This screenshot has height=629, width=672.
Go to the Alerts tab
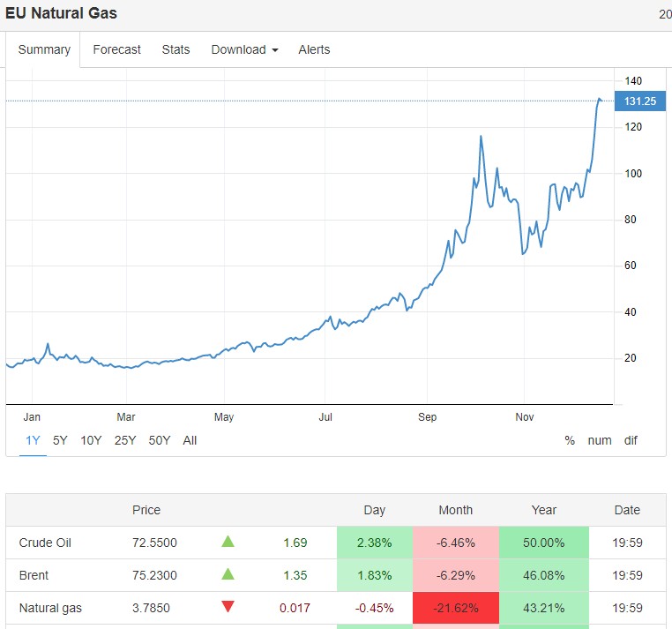(x=314, y=49)
